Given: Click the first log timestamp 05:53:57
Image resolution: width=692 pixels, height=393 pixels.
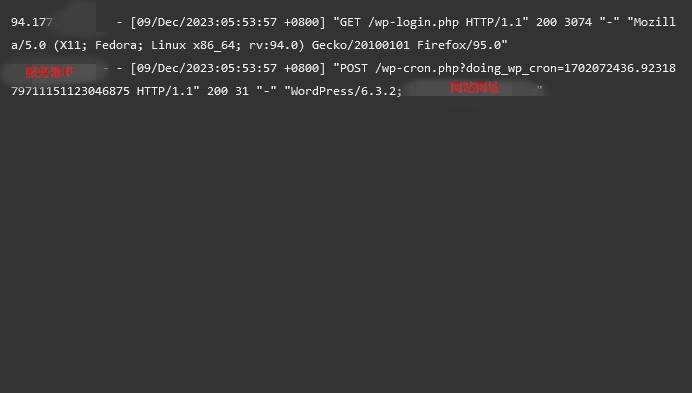Looking at the screenshot, I should [x=249, y=22].
